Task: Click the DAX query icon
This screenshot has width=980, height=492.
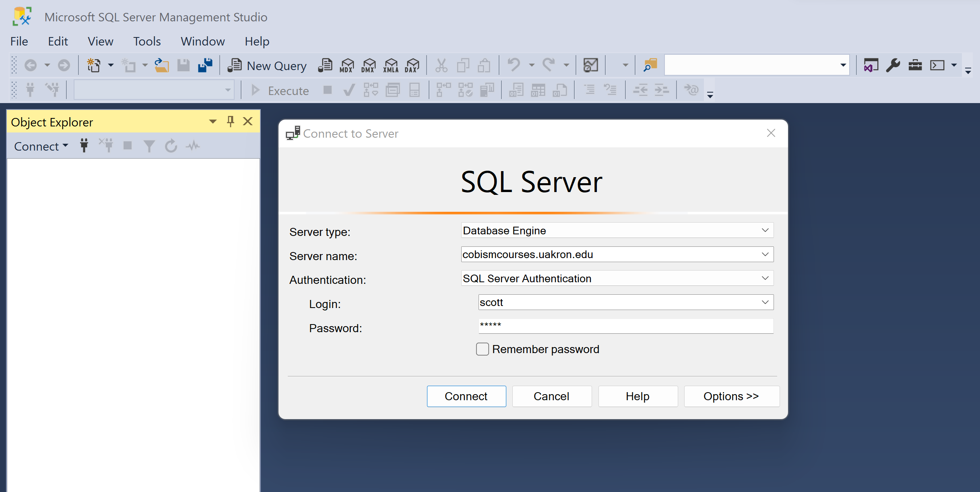Action: pos(412,66)
